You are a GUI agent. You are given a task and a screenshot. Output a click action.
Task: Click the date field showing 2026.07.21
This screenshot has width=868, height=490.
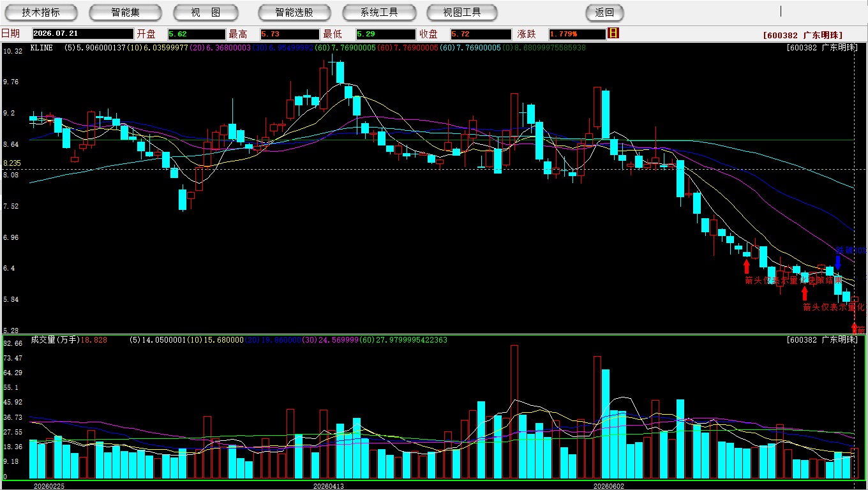click(x=83, y=34)
